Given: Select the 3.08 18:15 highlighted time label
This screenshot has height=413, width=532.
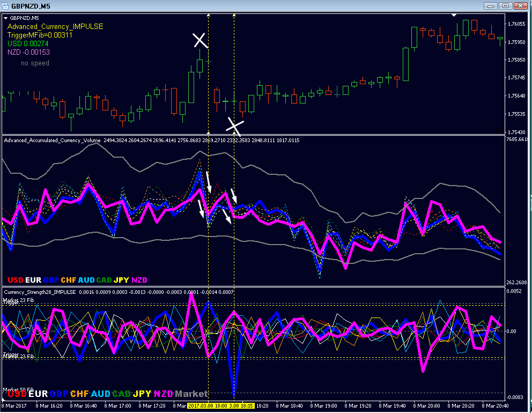Looking at the screenshot, I should pyautogui.click(x=241, y=405).
